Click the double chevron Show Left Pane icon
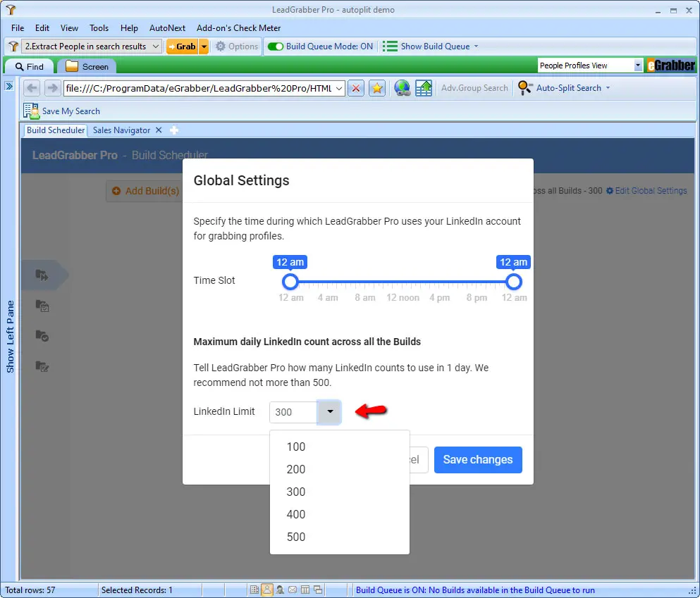This screenshot has height=598, width=700. [x=9, y=86]
